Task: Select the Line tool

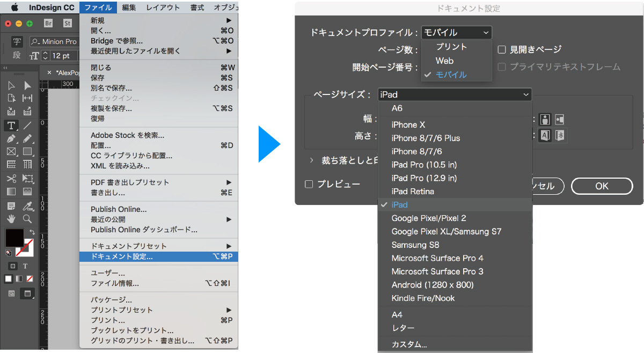Action: pos(27,126)
